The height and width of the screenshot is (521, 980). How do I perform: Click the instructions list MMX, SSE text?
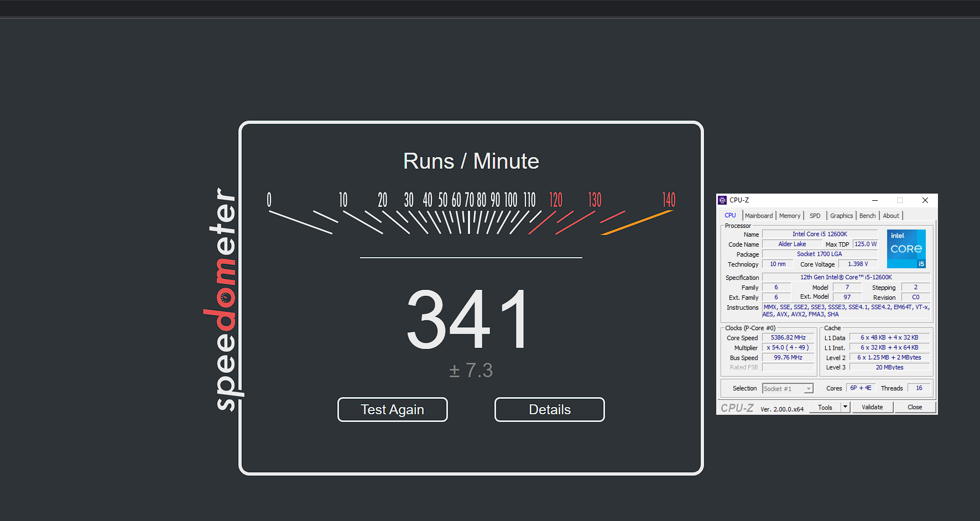point(846,311)
